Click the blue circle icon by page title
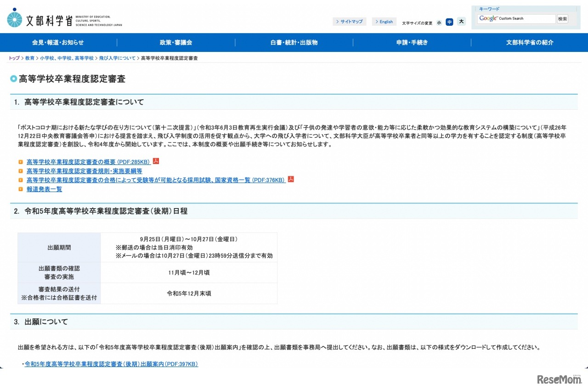The height and width of the screenshot is (390, 588). (x=14, y=79)
